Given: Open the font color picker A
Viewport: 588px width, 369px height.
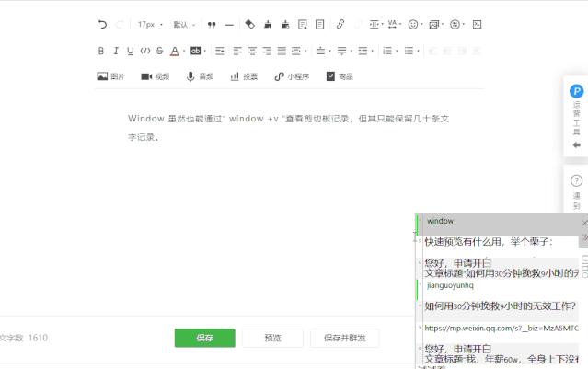Looking at the screenshot, I should pyautogui.click(x=174, y=51).
